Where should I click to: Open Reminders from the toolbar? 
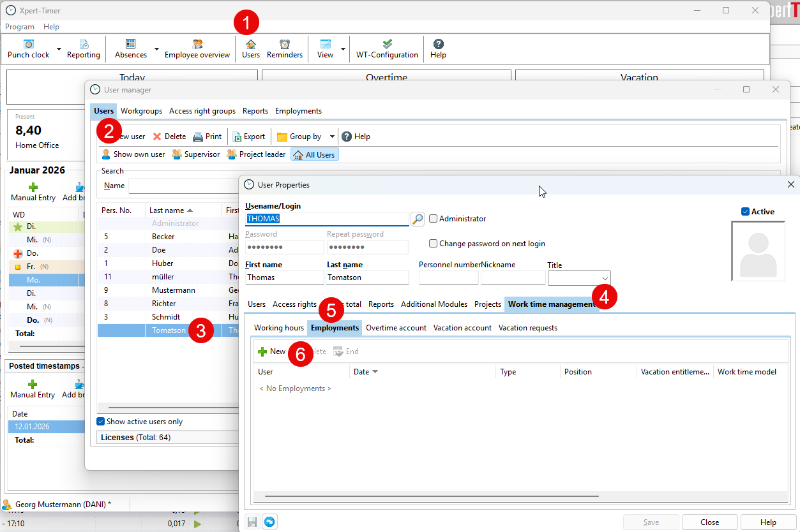pos(285,48)
